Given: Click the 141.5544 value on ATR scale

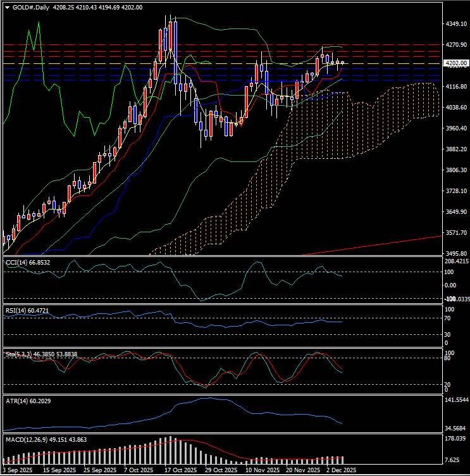Looking at the screenshot, I should (455, 401).
